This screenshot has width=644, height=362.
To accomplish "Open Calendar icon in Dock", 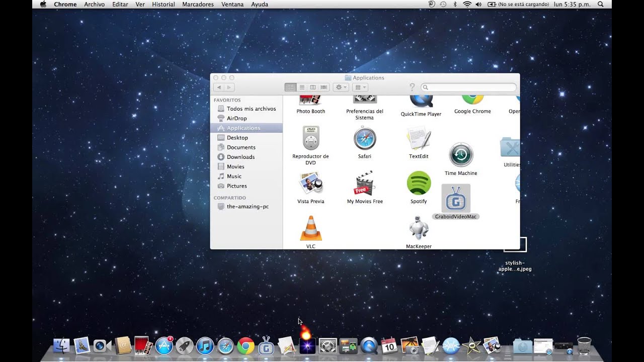I will [x=389, y=346].
